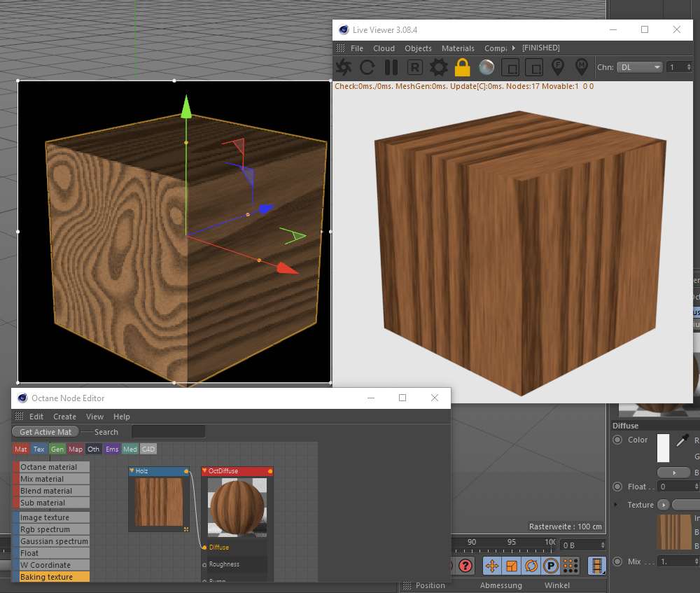Restart render with the refresh icon

367,67
